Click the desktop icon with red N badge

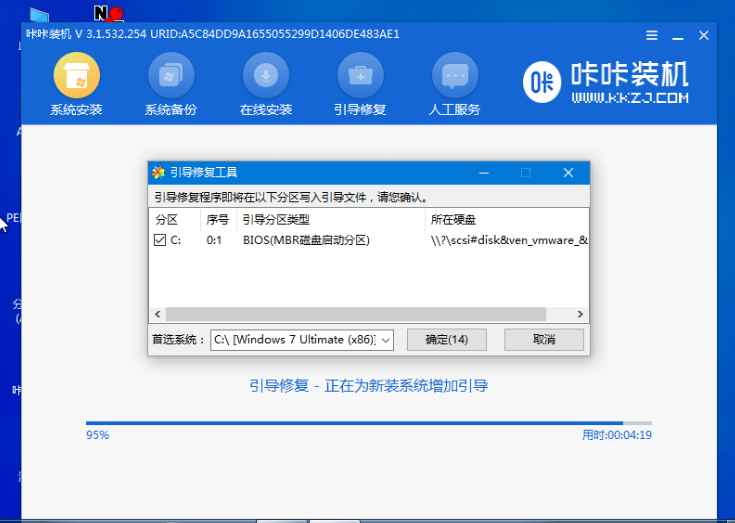point(108,13)
